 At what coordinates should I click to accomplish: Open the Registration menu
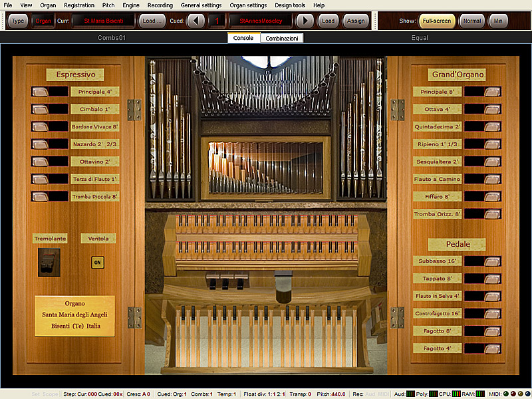79,5
